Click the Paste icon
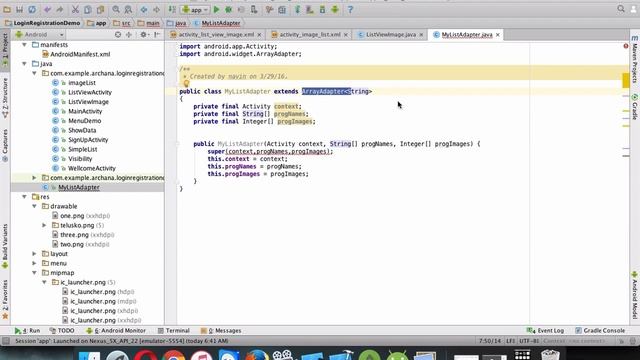This screenshot has width=640, height=360. tap(100, 9)
